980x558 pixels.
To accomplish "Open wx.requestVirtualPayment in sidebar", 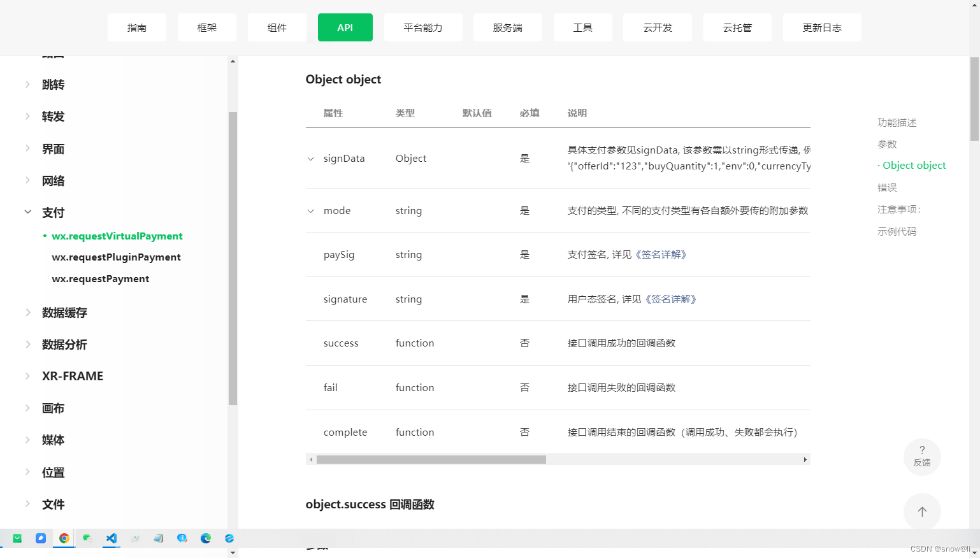I will pyautogui.click(x=117, y=236).
